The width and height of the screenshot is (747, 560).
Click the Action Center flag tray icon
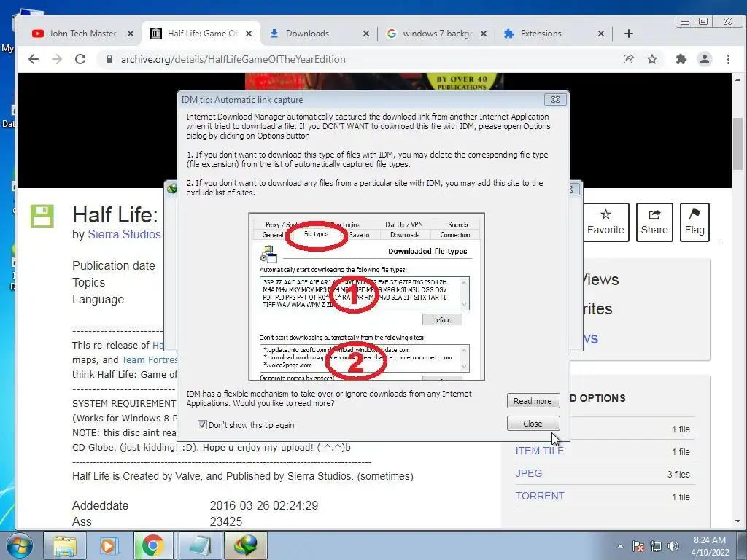(638, 546)
